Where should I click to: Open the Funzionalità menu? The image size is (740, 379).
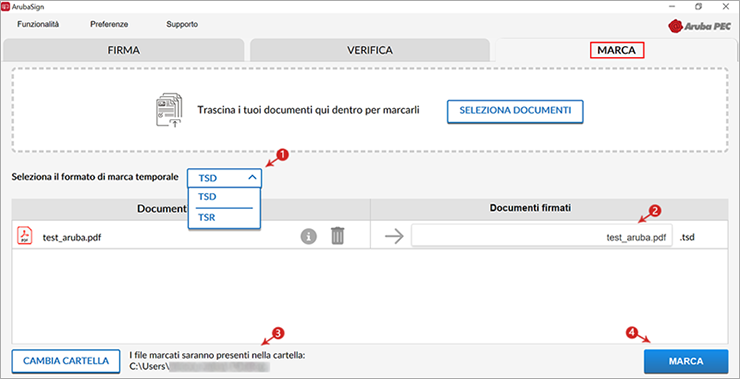pyautogui.click(x=38, y=24)
